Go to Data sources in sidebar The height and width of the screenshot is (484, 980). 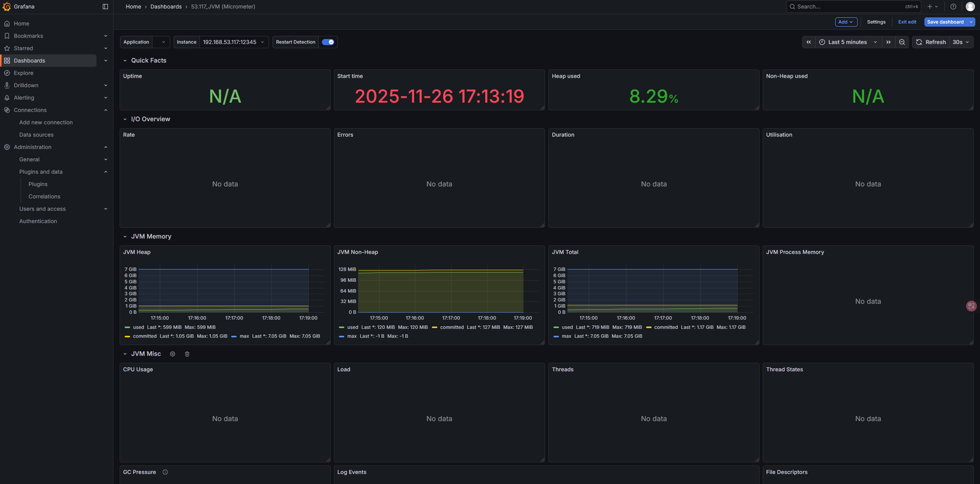tap(36, 135)
